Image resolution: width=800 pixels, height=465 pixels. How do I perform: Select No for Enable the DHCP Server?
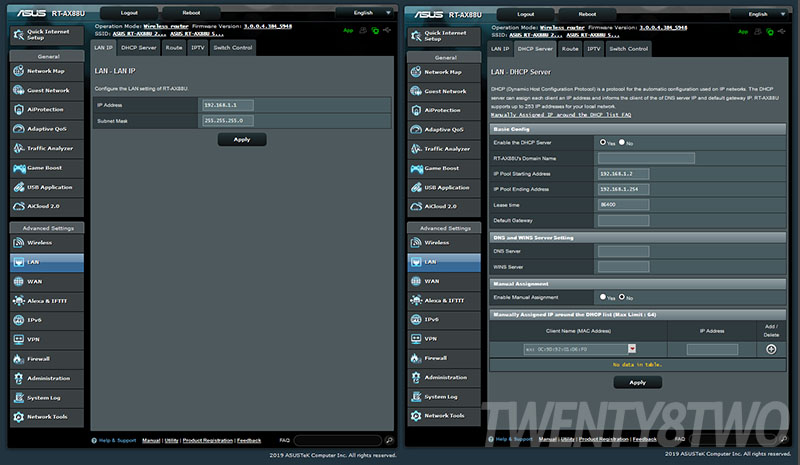tap(622, 142)
